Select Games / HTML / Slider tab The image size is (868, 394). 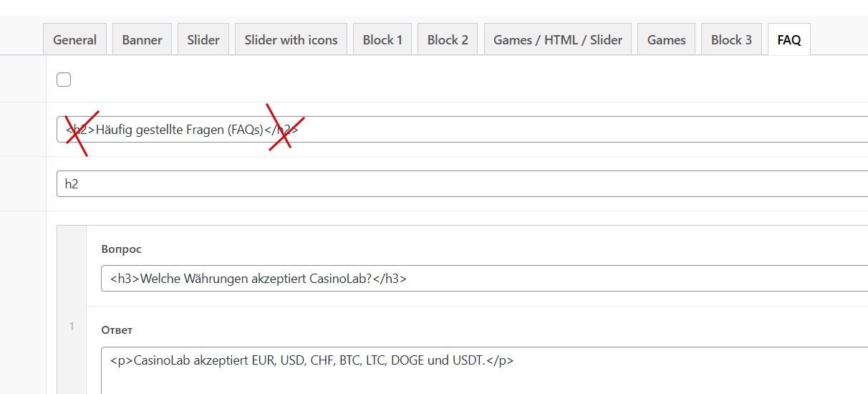[558, 39]
